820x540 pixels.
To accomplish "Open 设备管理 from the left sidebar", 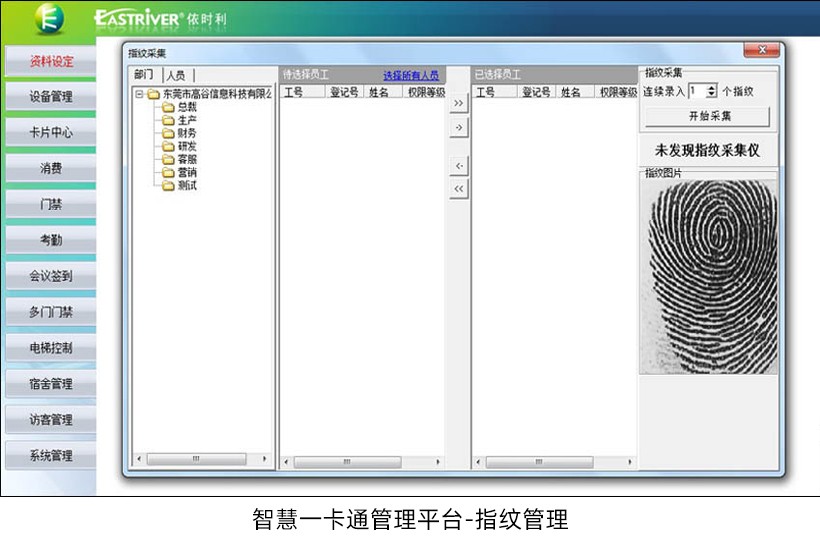I will [50, 97].
